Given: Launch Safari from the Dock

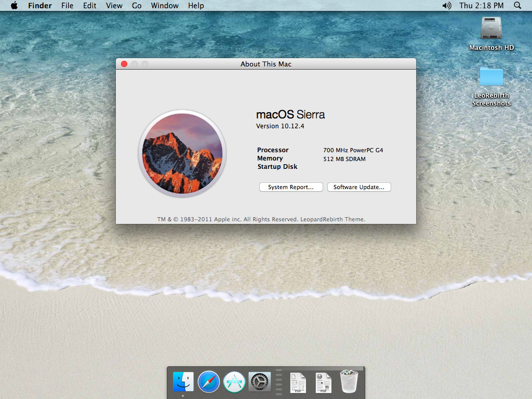Looking at the screenshot, I should [x=209, y=382].
